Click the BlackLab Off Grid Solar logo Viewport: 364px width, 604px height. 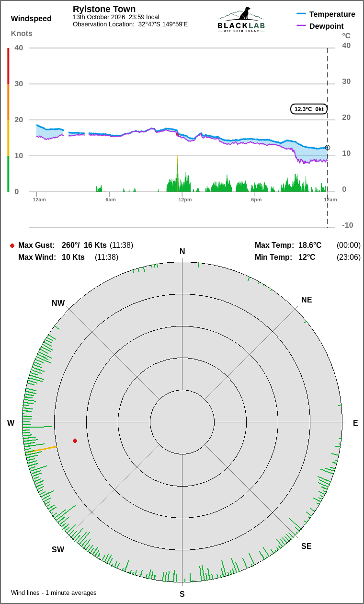coord(241,20)
